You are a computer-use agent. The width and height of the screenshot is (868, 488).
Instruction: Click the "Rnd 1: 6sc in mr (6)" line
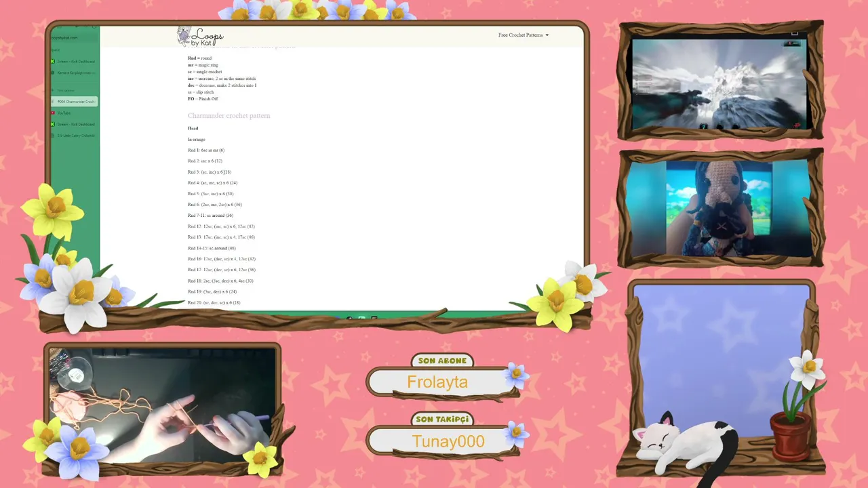[206, 150]
